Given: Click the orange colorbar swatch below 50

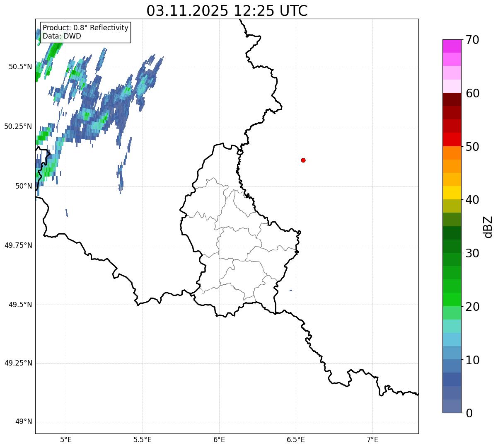Looking at the screenshot, I should [x=452, y=153].
